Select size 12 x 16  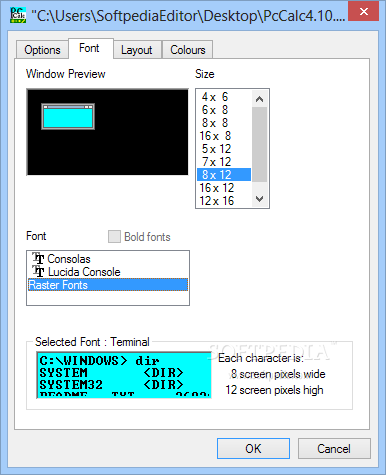[x=224, y=201]
